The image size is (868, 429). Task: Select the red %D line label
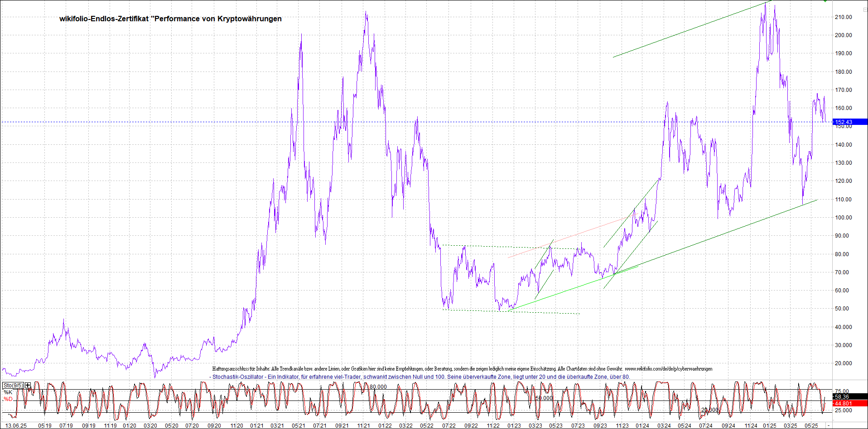coord(8,399)
